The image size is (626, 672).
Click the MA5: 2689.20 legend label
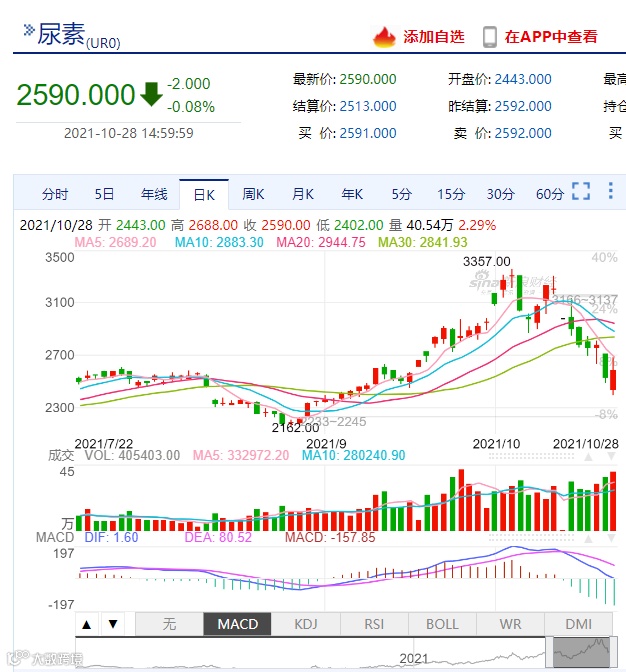click(116, 242)
